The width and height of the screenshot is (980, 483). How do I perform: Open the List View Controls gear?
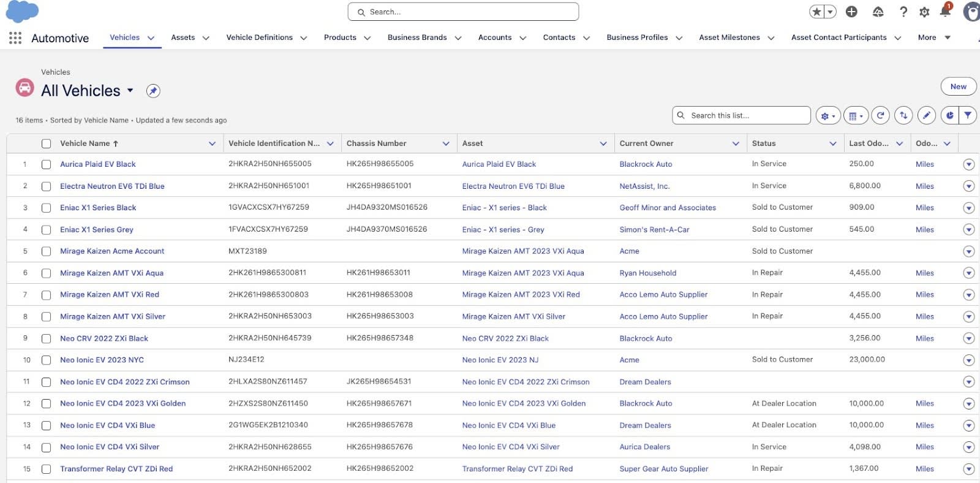[828, 115]
